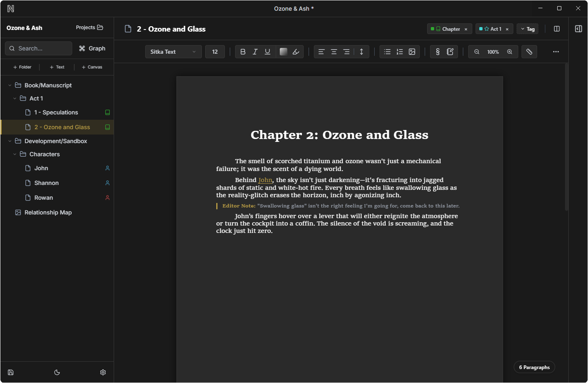Image resolution: width=588 pixels, height=383 pixels.
Task: Collapse the Characters folder
Action: tap(15, 154)
